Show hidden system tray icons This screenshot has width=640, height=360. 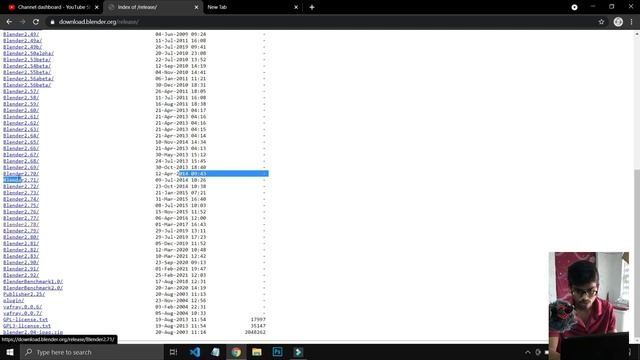(527, 352)
